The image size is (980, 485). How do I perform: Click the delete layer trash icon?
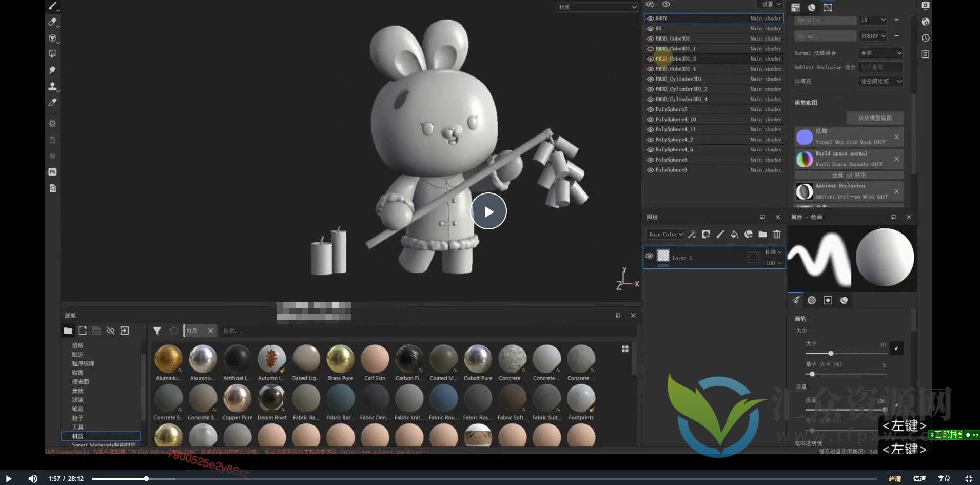tap(777, 235)
